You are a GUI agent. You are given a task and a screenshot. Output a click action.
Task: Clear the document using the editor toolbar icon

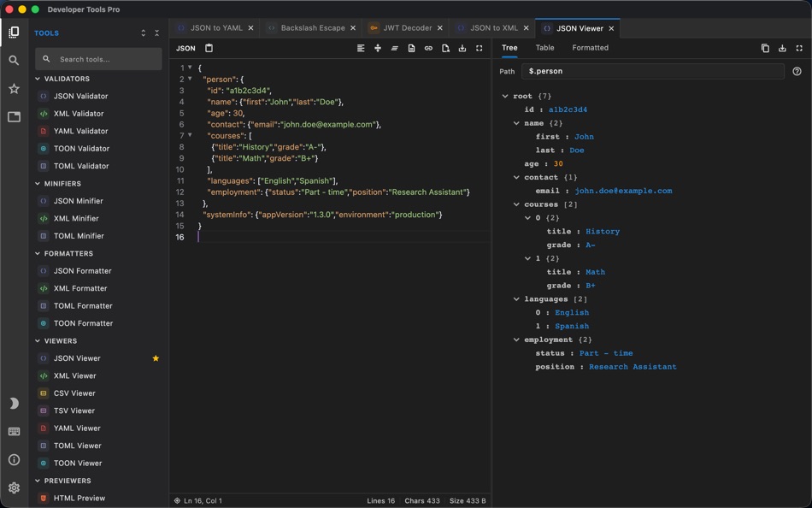click(x=445, y=48)
